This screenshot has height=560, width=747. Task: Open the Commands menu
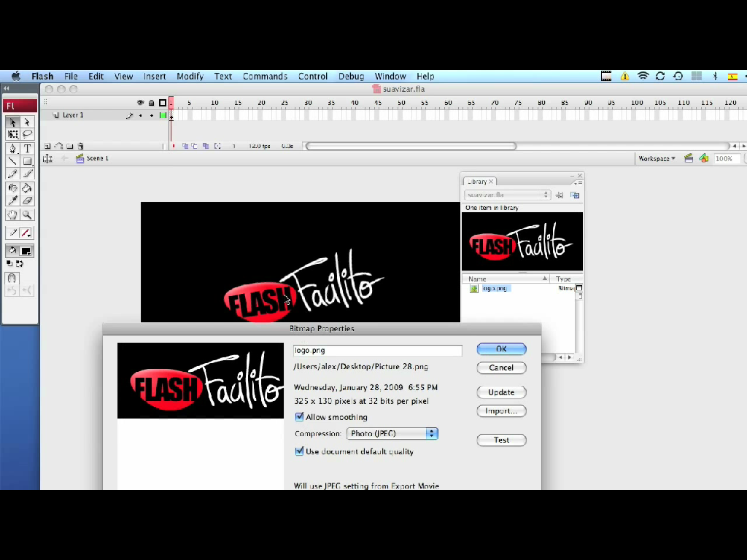(265, 76)
